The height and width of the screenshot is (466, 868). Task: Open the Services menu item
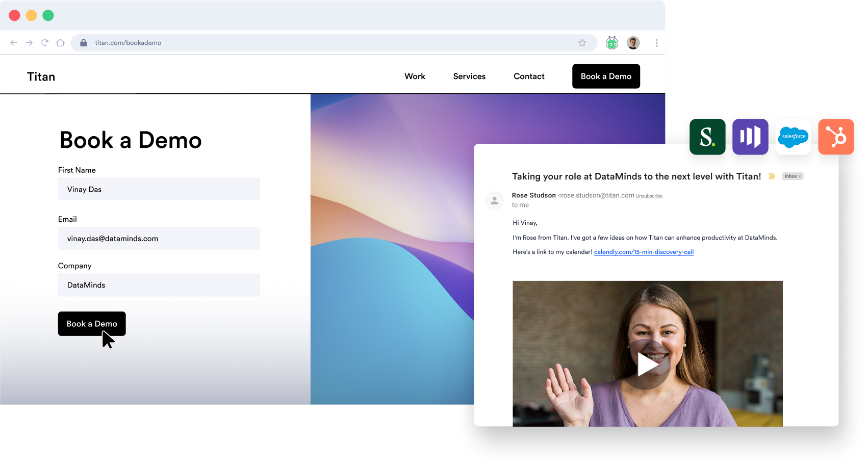coord(469,76)
